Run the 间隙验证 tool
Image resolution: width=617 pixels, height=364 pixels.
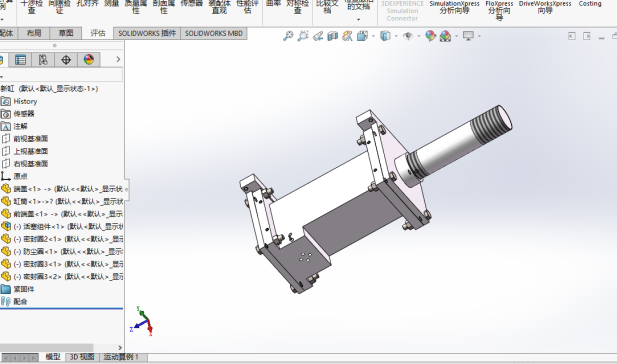pyautogui.click(x=59, y=7)
